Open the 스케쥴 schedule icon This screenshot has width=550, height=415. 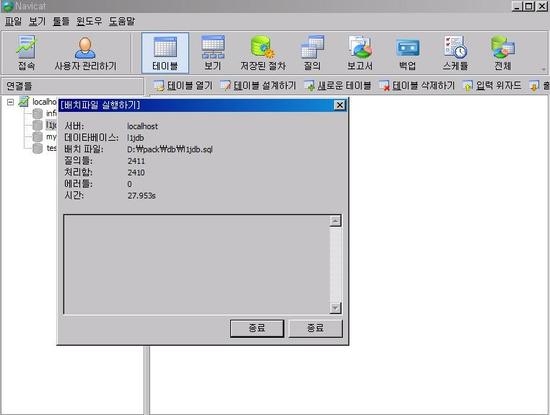(455, 53)
